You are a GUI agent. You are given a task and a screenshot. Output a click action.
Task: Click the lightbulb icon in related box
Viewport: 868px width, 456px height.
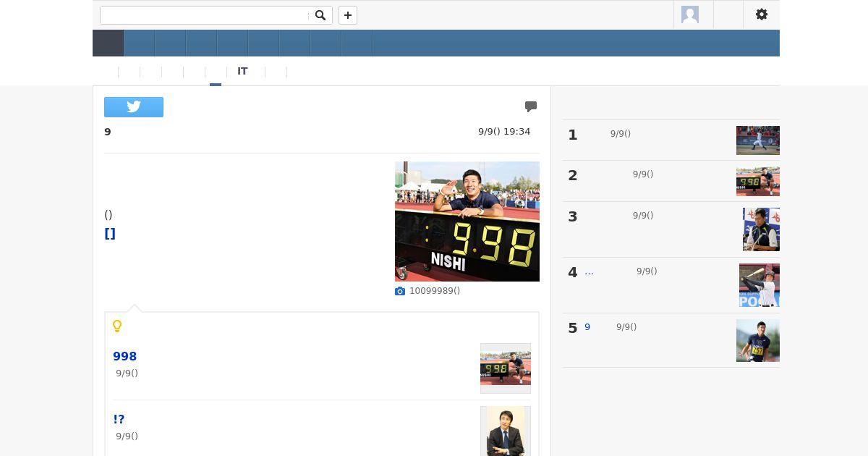[x=117, y=326]
